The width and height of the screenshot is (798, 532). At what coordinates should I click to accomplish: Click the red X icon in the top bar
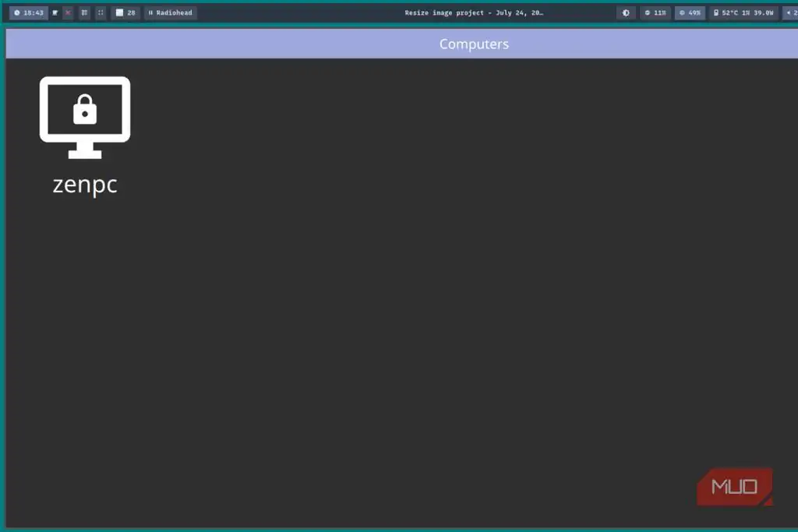68,12
